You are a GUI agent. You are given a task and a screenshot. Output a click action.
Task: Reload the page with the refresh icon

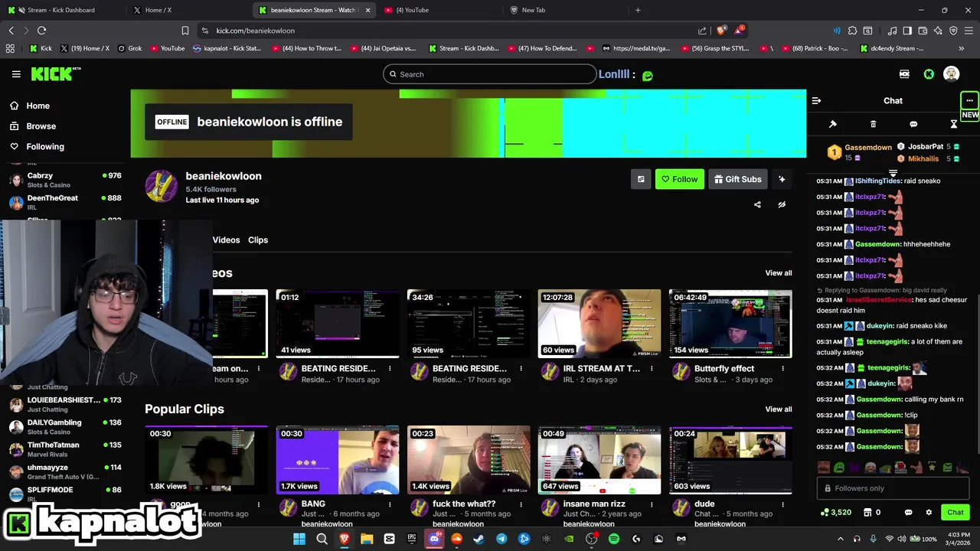(41, 31)
